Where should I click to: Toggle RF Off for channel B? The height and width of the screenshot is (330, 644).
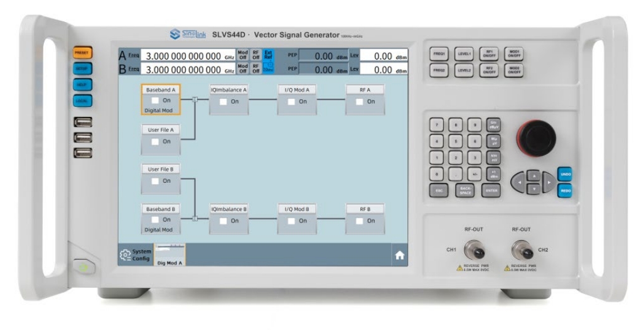pyautogui.click(x=255, y=69)
